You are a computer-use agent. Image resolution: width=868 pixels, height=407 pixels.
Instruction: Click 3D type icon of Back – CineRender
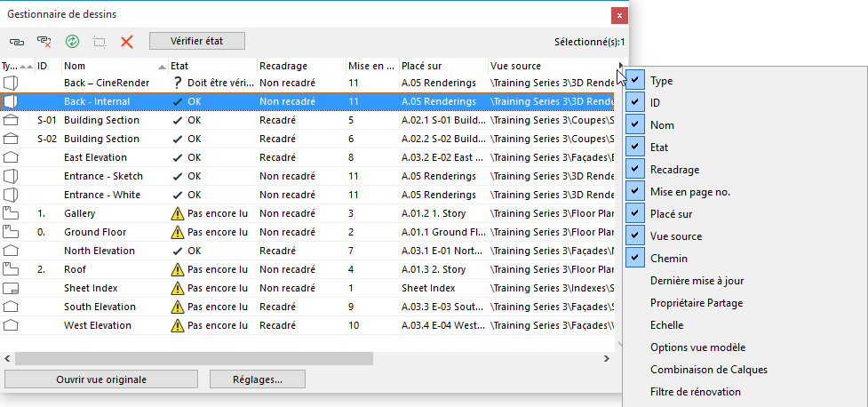[x=11, y=83]
